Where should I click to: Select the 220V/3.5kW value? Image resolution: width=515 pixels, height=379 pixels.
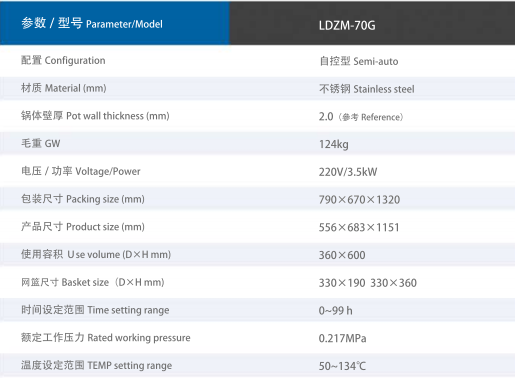coord(348,172)
